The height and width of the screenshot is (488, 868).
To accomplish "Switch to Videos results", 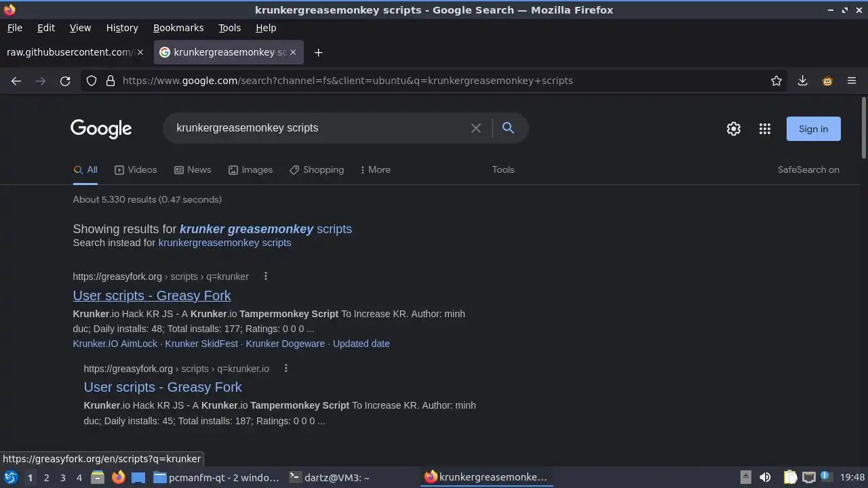I will tap(136, 170).
